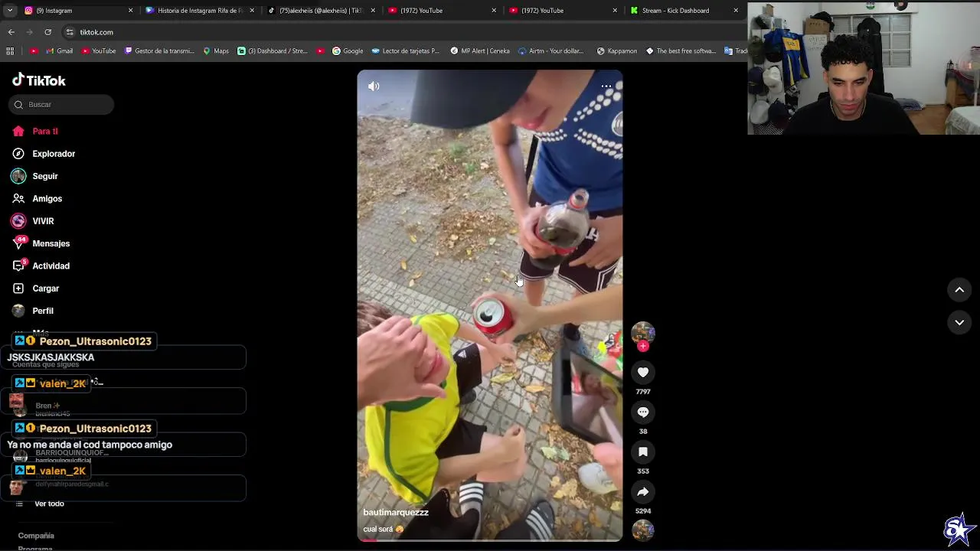Screen dimensions: 980x551
Task: Bookmark the video to favorites
Action: (x=643, y=452)
